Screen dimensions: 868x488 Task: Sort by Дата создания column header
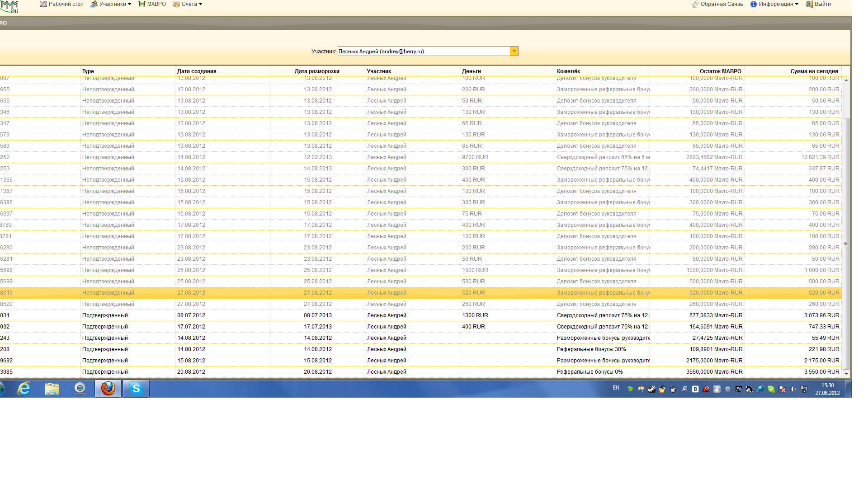[222, 71]
